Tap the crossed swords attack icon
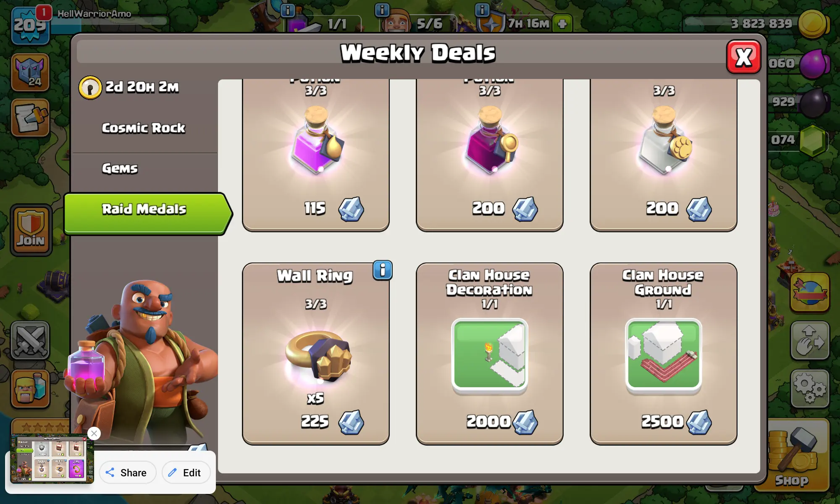Image resolution: width=840 pixels, height=504 pixels. point(30,340)
